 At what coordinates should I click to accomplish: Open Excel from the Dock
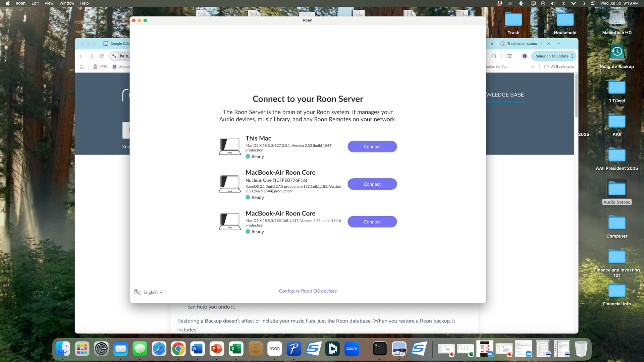(x=236, y=349)
